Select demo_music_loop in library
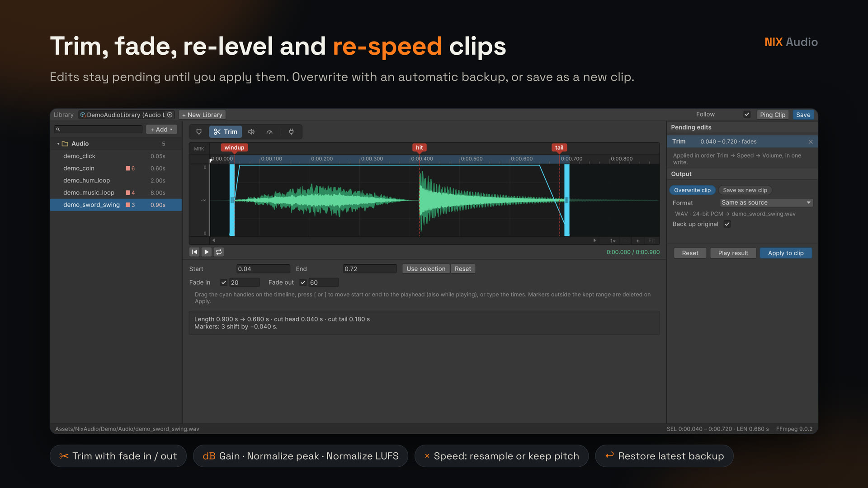 point(116,192)
